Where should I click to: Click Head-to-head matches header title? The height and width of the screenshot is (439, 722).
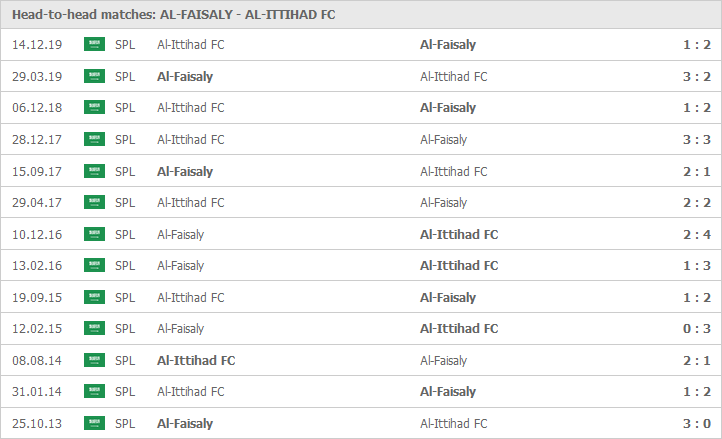click(x=174, y=15)
